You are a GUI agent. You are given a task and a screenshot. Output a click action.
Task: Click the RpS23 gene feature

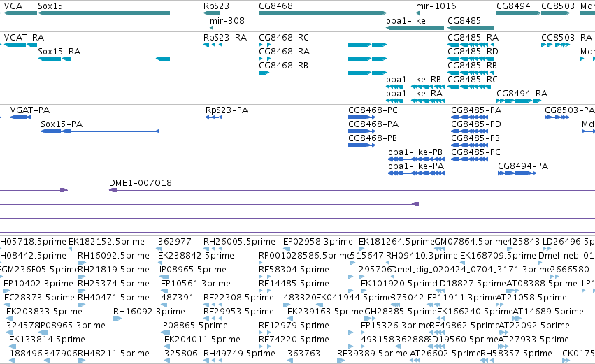click(x=212, y=13)
